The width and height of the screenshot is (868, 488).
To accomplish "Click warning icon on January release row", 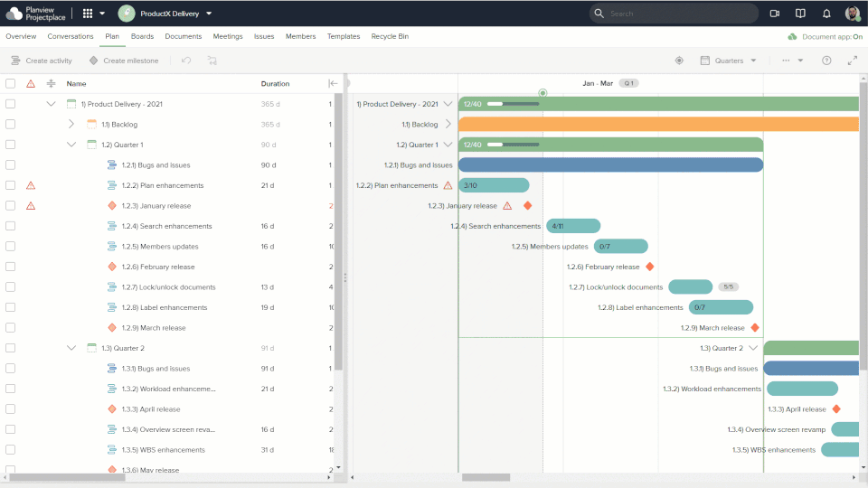I will click(x=31, y=206).
